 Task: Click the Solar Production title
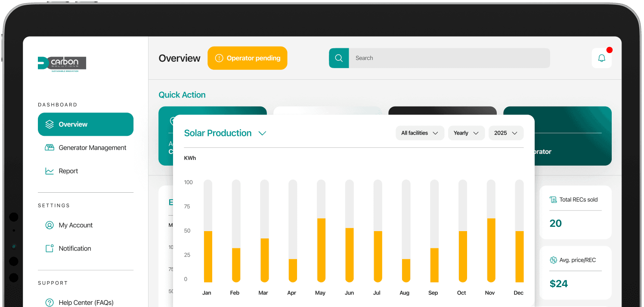coord(218,133)
